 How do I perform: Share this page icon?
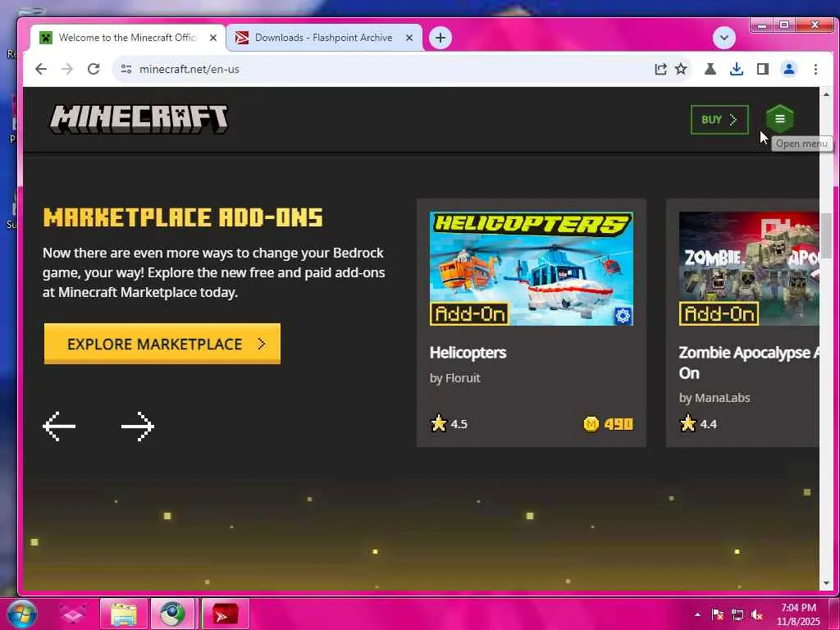[660, 69]
